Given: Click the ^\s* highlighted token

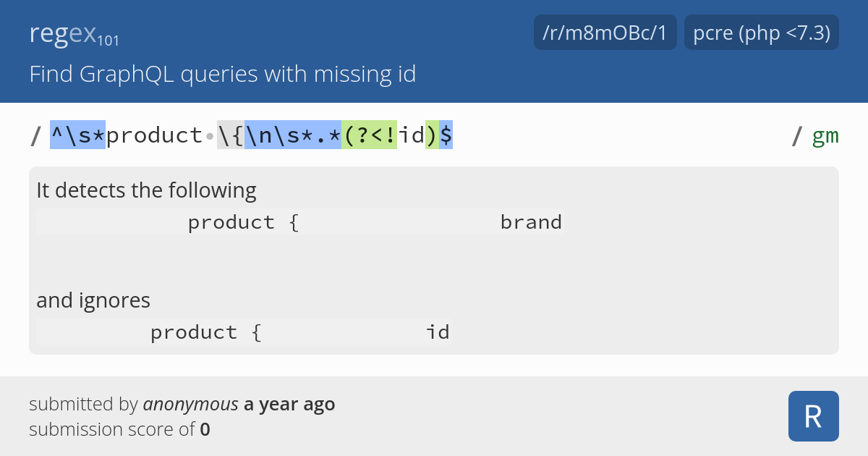Looking at the screenshot, I should pos(77,135).
